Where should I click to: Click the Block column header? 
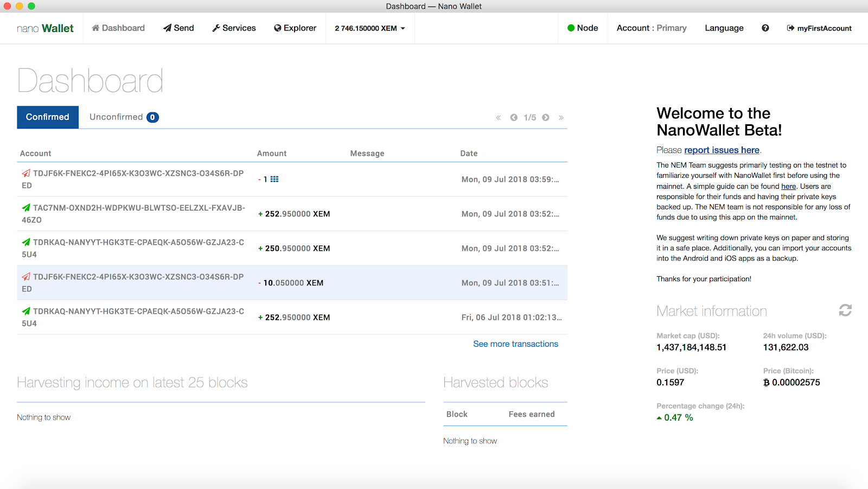point(457,414)
